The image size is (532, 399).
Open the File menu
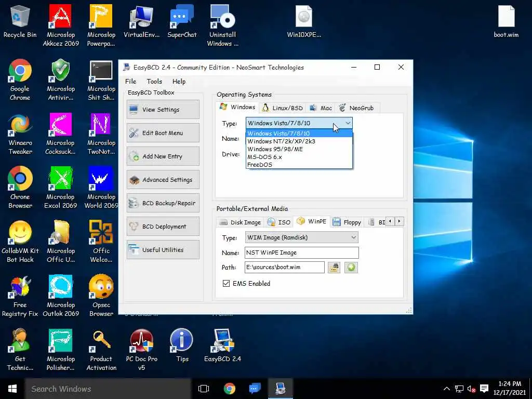point(130,82)
